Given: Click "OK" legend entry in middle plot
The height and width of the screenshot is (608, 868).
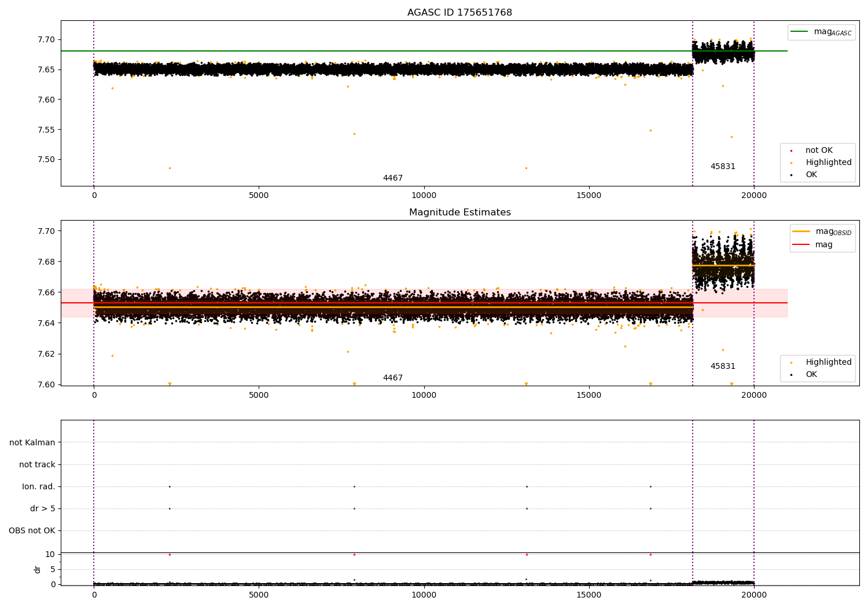Looking at the screenshot, I should click(x=811, y=375).
